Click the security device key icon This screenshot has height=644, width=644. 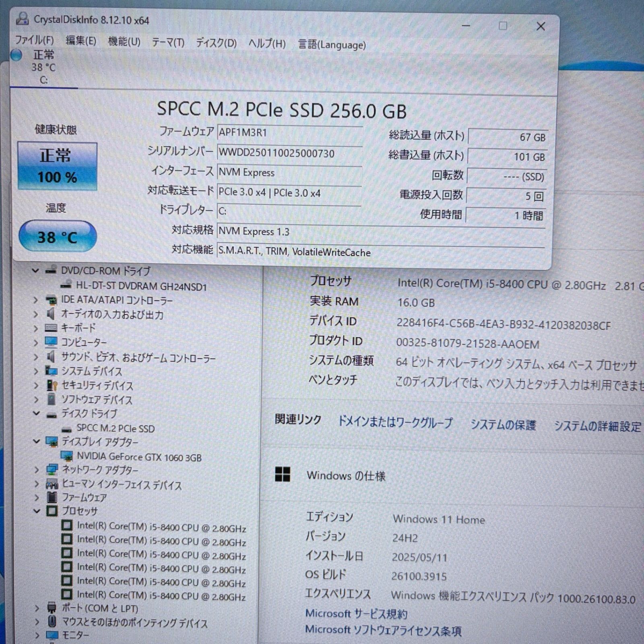[52, 385]
